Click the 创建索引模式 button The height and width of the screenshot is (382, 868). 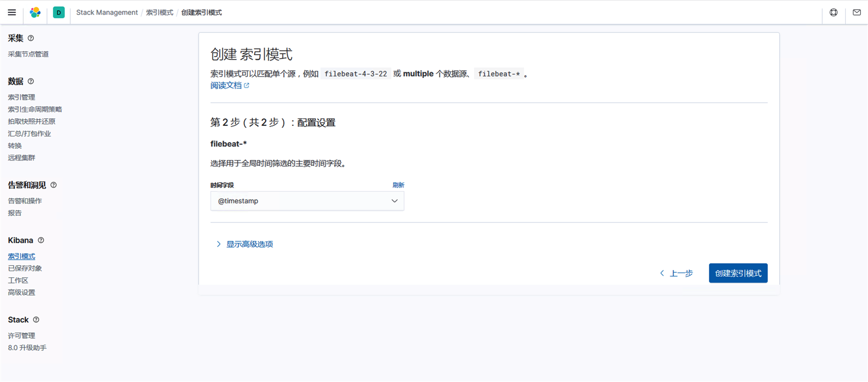tap(738, 273)
